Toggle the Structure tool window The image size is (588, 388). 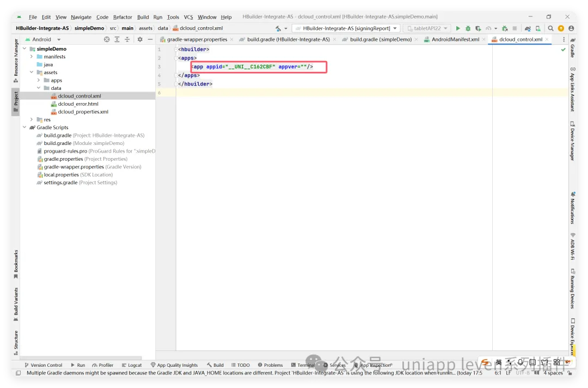click(16, 343)
